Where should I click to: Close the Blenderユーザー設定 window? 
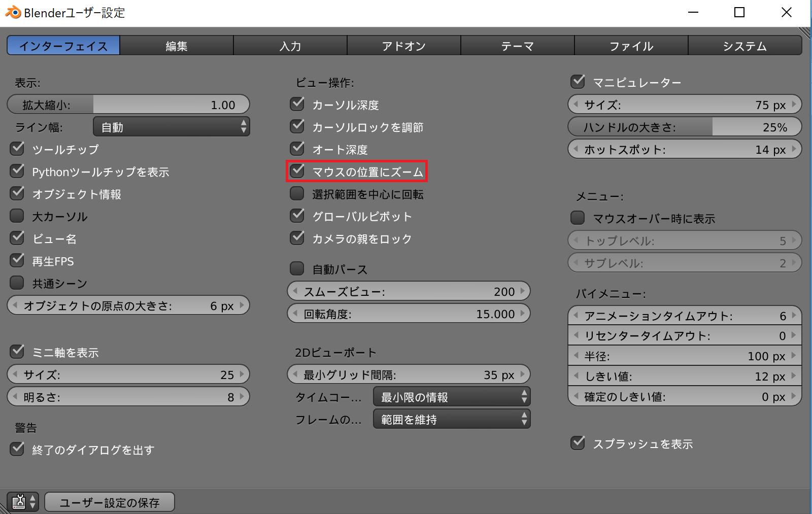click(787, 12)
